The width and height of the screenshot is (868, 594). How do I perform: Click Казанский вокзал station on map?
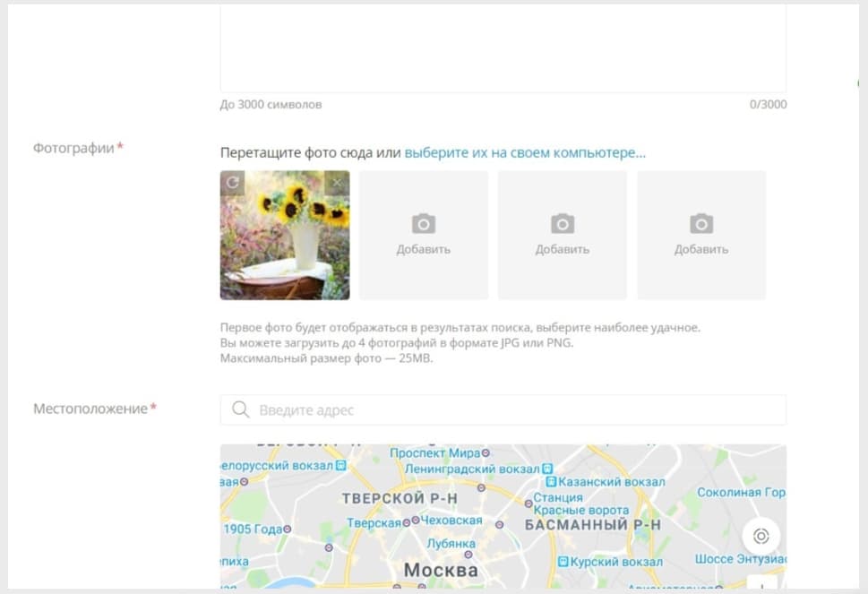606,482
